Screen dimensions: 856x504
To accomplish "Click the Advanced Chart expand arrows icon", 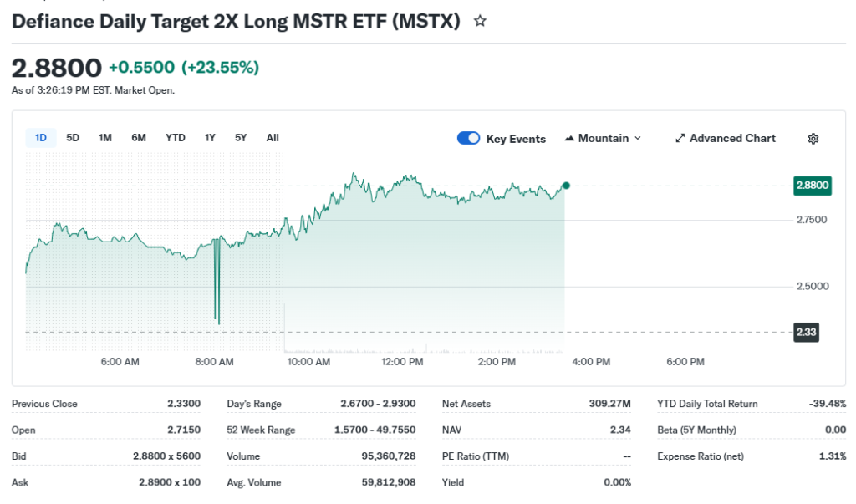I will coord(680,139).
